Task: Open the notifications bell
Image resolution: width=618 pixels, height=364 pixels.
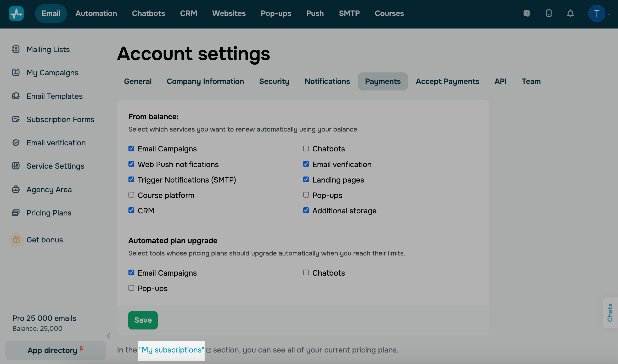Action: pyautogui.click(x=570, y=13)
